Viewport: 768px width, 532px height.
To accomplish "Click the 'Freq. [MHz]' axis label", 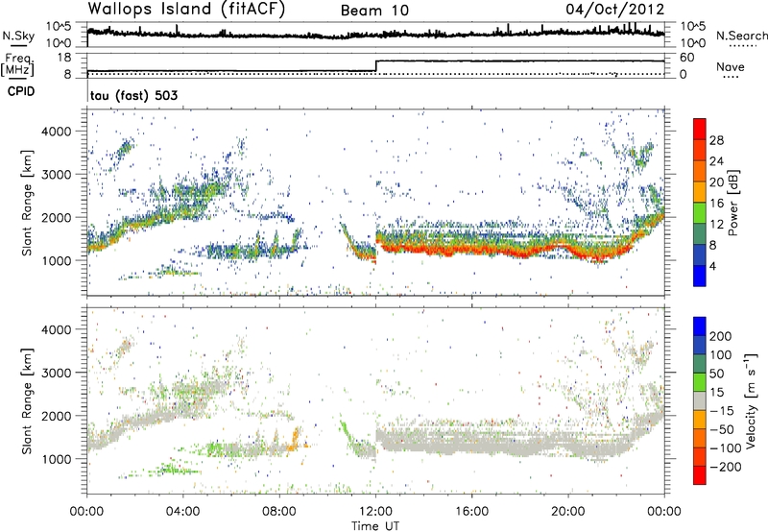I will coord(17,65).
